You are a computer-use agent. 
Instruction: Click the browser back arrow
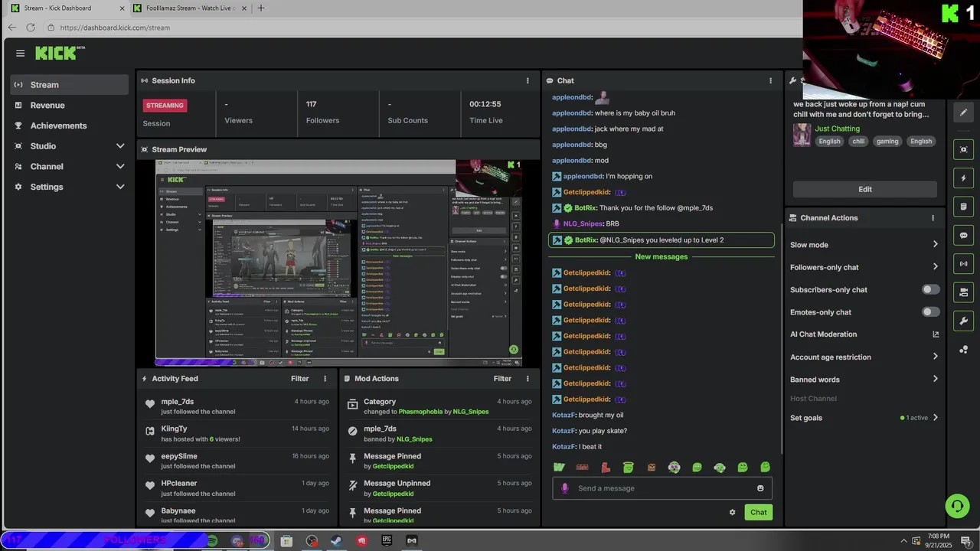tap(11, 28)
